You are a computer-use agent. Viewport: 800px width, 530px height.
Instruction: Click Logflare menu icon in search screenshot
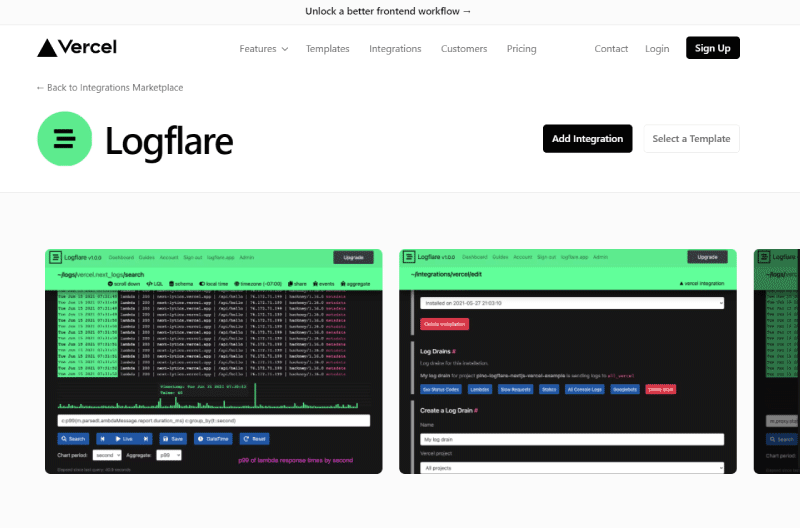pyautogui.click(x=55, y=257)
